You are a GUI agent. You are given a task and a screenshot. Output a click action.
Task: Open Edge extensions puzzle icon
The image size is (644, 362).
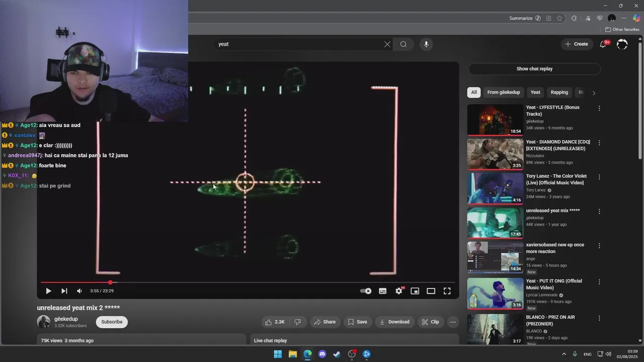tap(574, 18)
